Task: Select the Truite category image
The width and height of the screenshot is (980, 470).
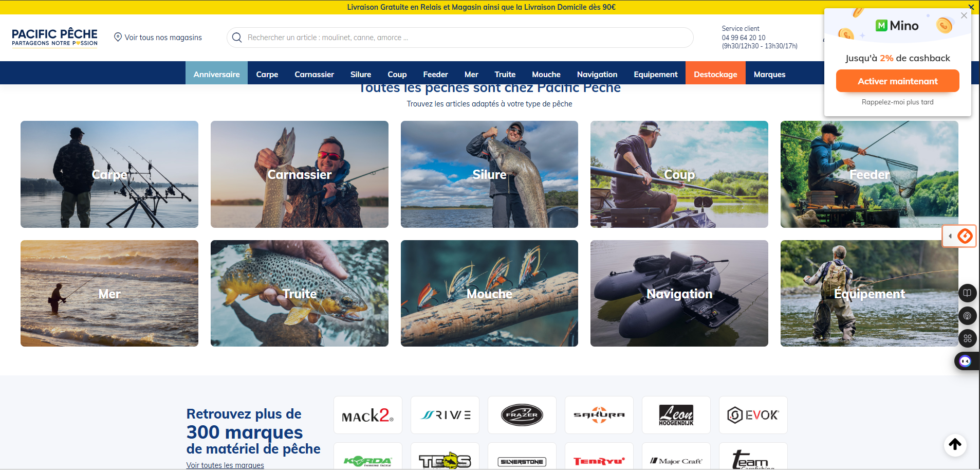Action: tap(299, 293)
